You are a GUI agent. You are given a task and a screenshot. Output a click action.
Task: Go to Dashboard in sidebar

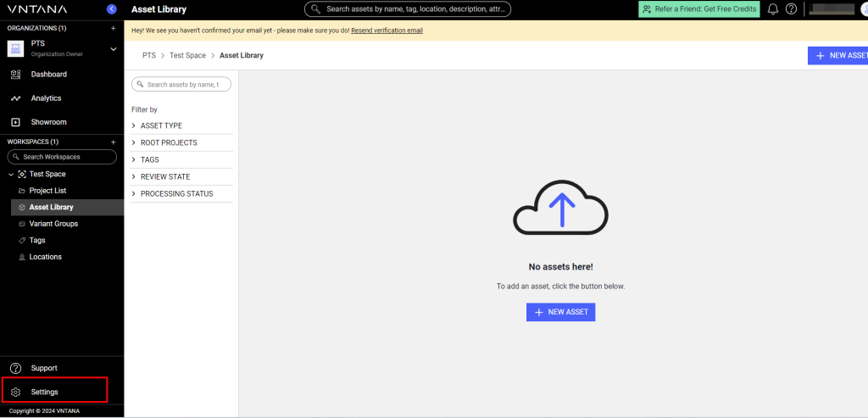tap(48, 75)
